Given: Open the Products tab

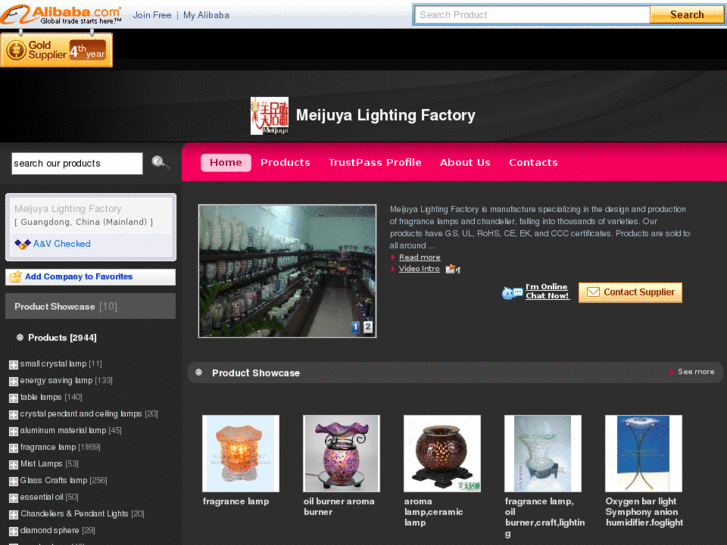Looking at the screenshot, I should click(x=285, y=163).
